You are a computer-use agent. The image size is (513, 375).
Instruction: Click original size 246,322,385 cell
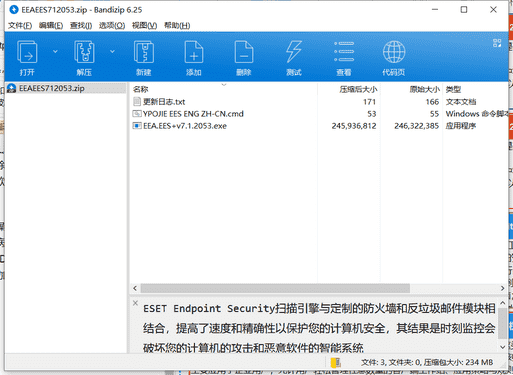click(416, 126)
